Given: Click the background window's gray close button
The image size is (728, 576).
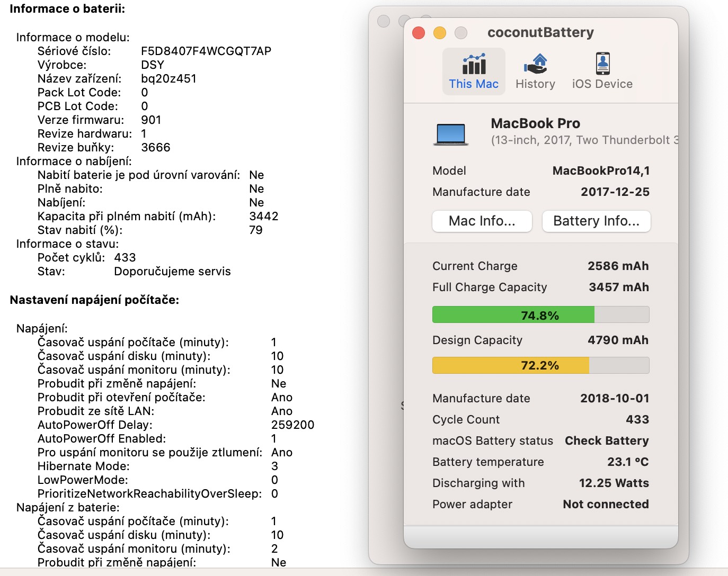Looking at the screenshot, I should (x=384, y=21).
